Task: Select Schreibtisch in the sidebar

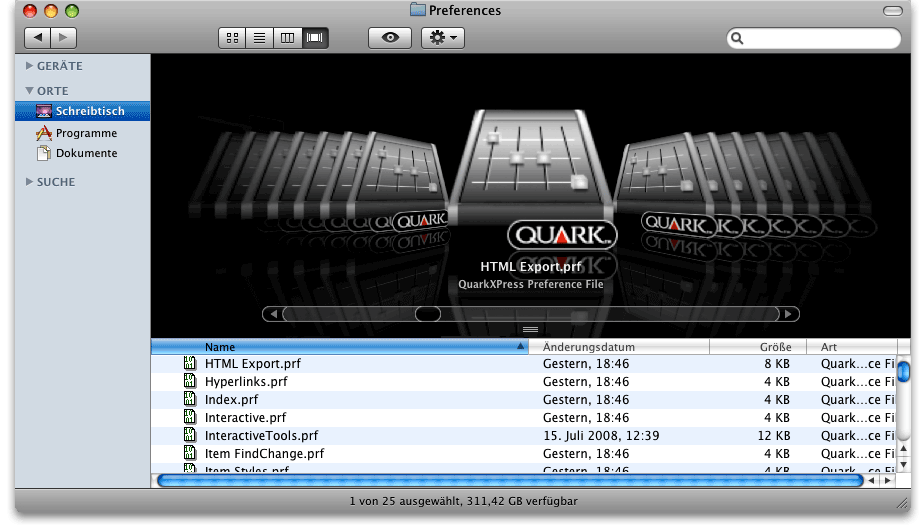Action: (82, 111)
